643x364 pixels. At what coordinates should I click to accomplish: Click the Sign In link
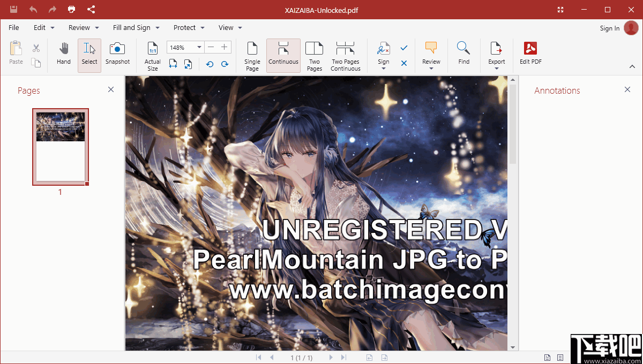pos(609,28)
